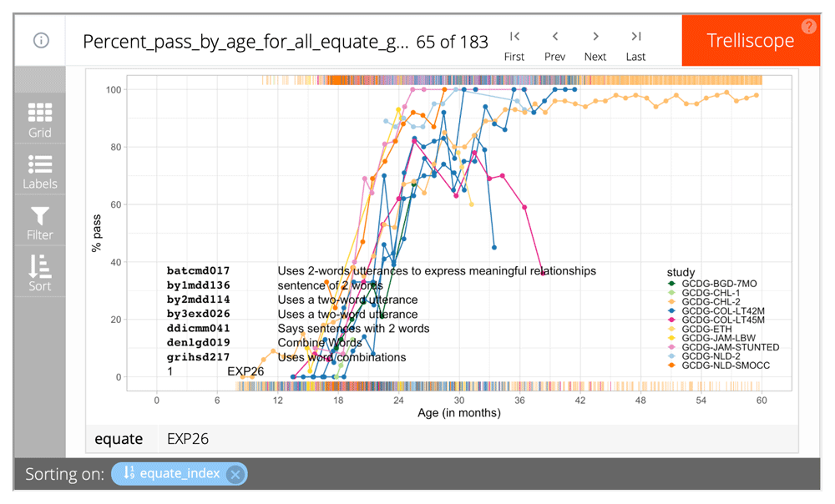
Task: Toggle equate_index sort direction
Action: tap(129, 474)
